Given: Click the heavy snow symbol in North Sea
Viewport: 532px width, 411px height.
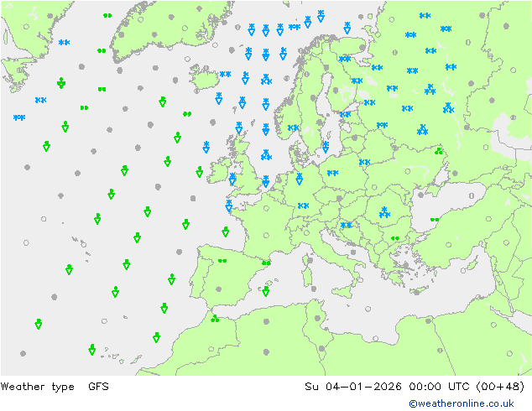Looking at the screenshot, I should pos(266,155).
